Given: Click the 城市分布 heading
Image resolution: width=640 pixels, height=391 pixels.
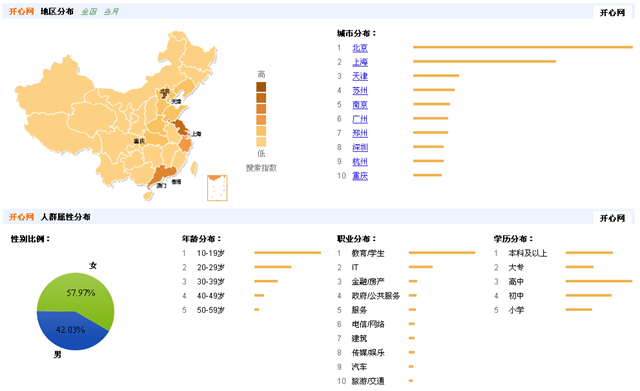Looking at the screenshot, I should [x=356, y=33].
